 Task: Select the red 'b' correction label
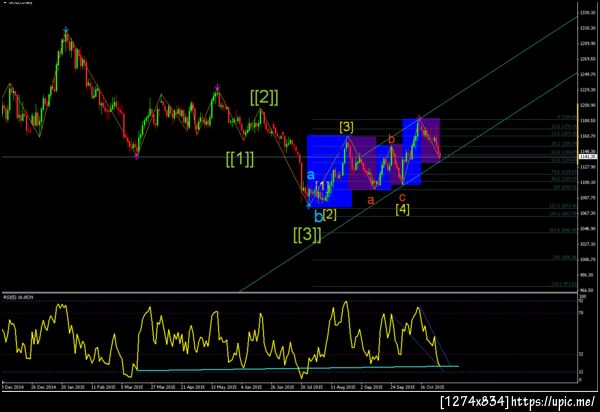[391, 139]
